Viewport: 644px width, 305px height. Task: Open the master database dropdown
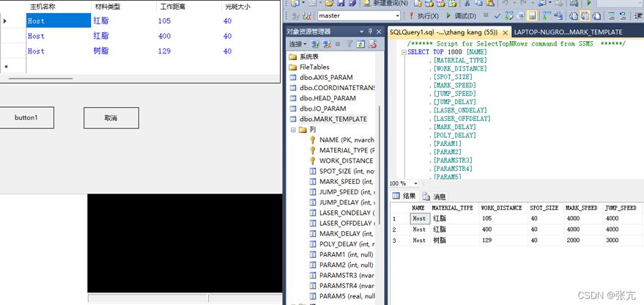tap(397, 15)
